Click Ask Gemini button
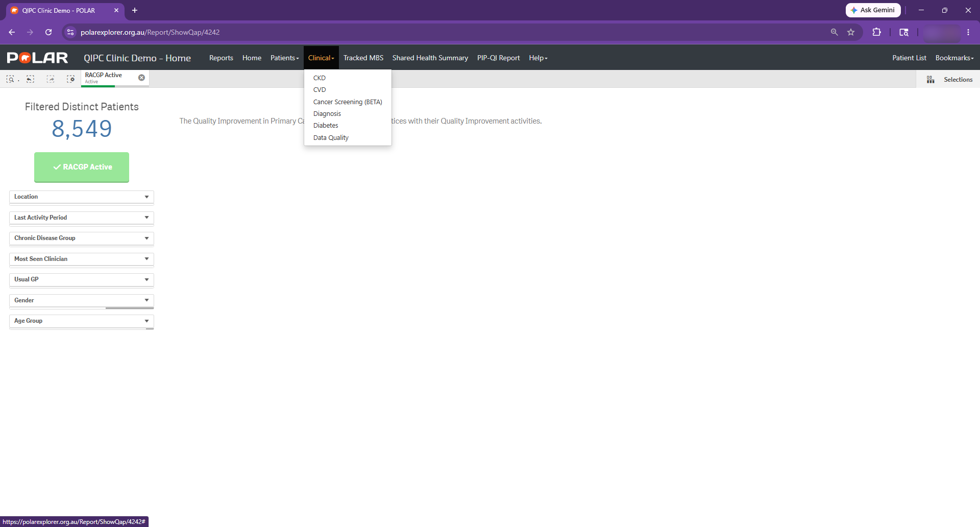Image resolution: width=980 pixels, height=527 pixels. pyautogui.click(x=873, y=10)
